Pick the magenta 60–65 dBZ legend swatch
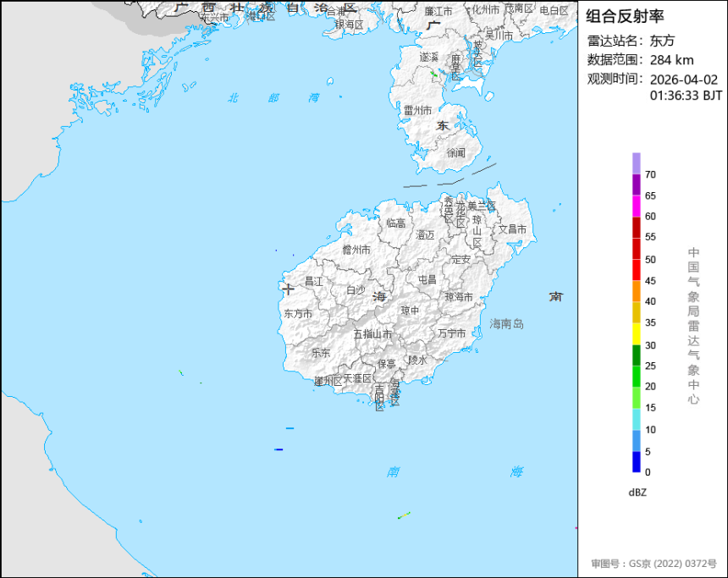This screenshot has height=578, width=728. 636,206
